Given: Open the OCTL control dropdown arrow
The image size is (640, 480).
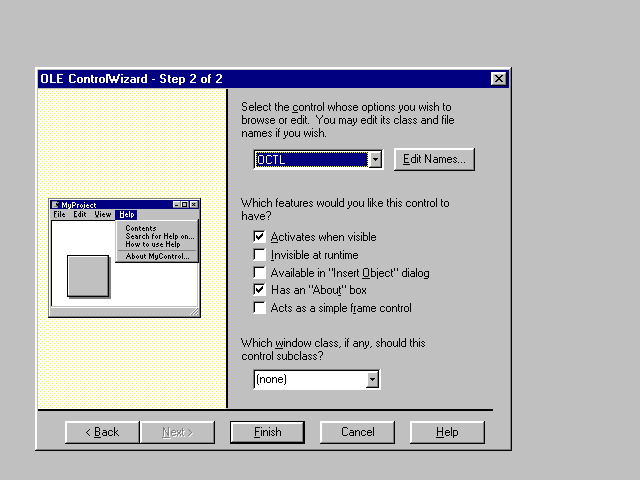Looking at the screenshot, I should pyautogui.click(x=375, y=160).
